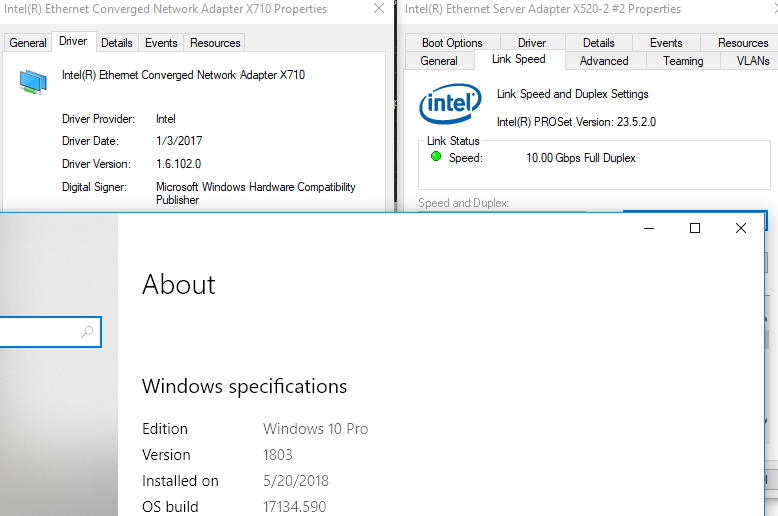Open General tab in X710 Properties

[x=28, y=43]
